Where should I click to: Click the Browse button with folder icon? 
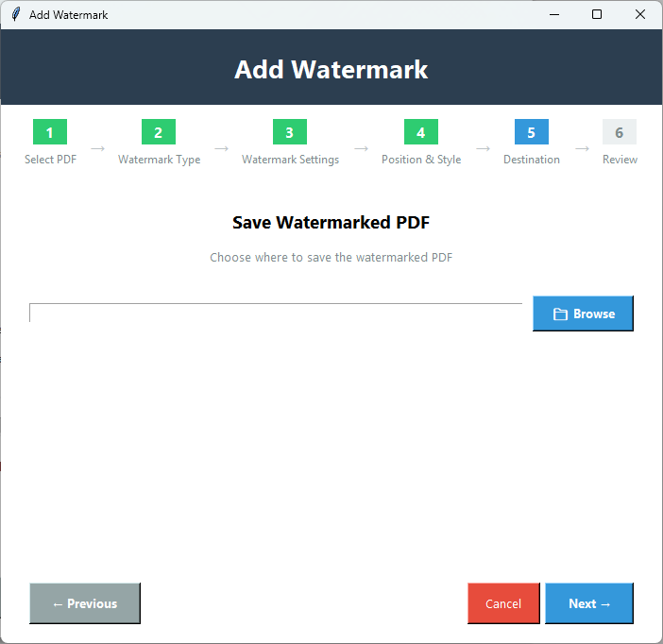583,314
